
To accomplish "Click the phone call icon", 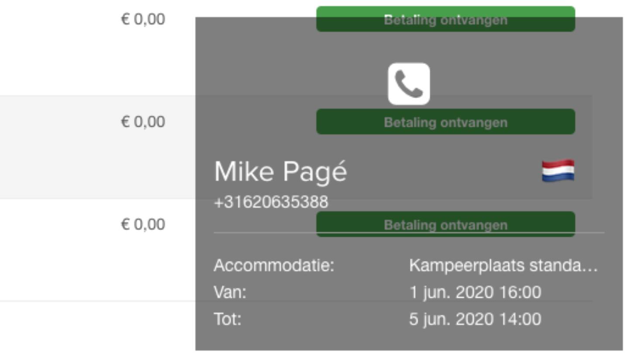I will tap(409, 84).
